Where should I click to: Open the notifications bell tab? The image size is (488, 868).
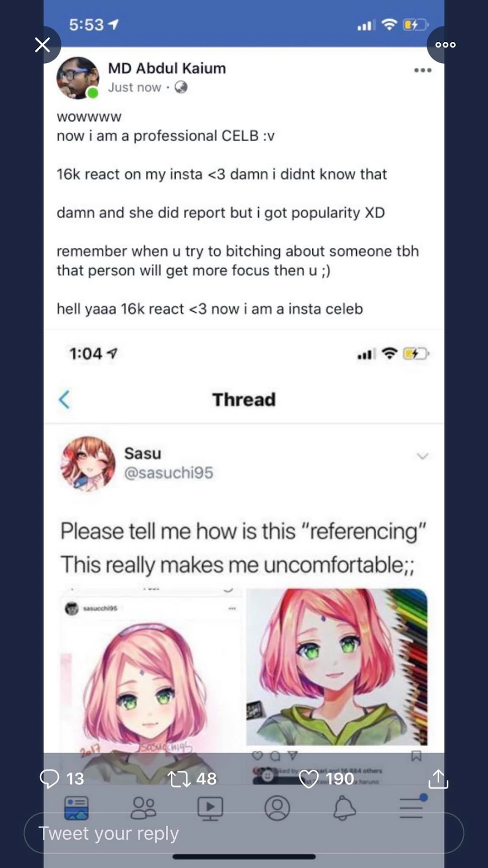(x=344, y=808)
